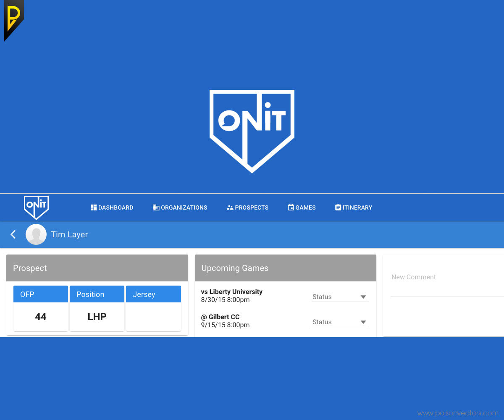This screenshot has height=420, width=504.
Task: Click the Games calendar icon
Action: click(291, 207)
